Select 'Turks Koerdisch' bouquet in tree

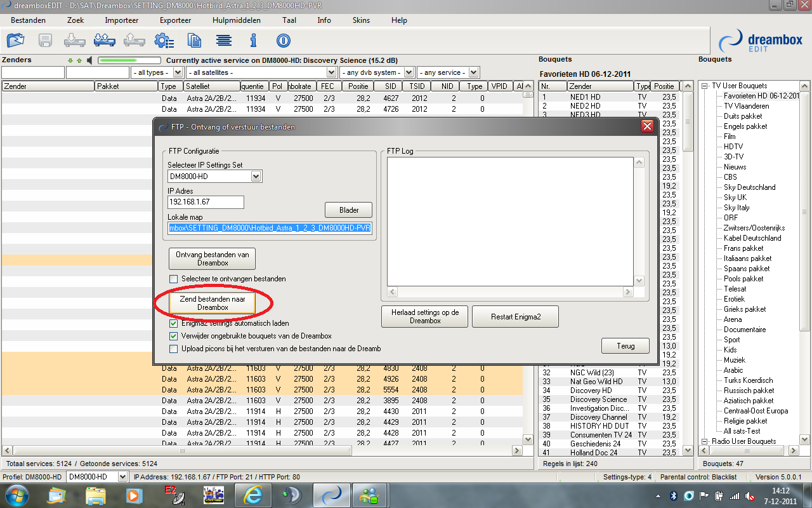[749, 380]
